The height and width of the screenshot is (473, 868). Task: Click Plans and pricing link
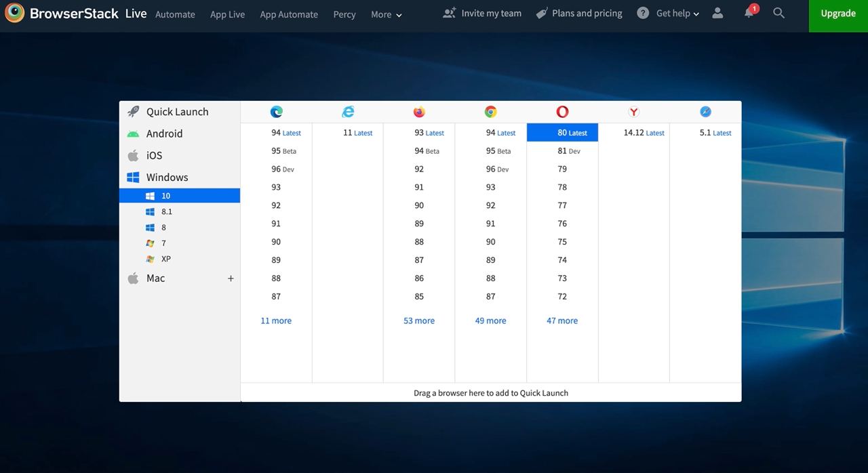pos(587,13)
